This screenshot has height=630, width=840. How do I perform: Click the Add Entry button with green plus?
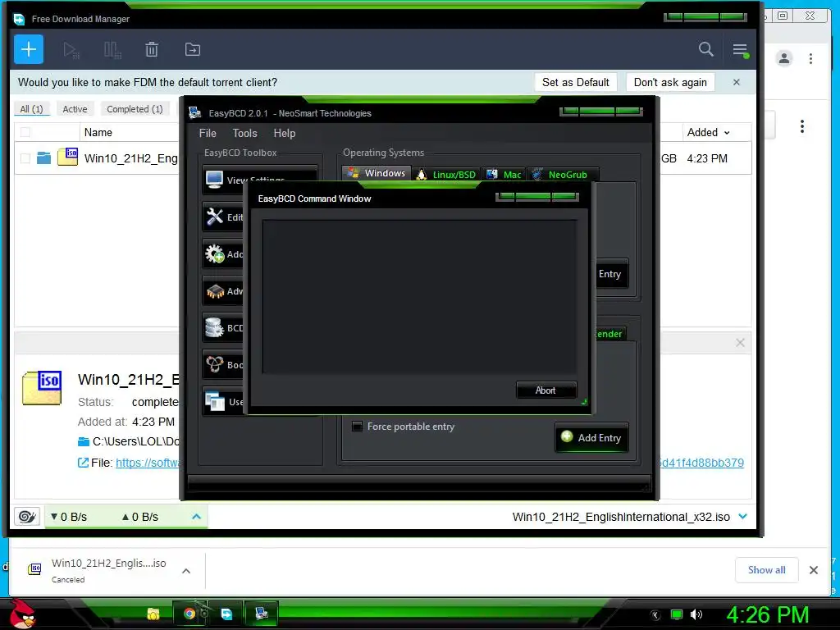point(591,438)
